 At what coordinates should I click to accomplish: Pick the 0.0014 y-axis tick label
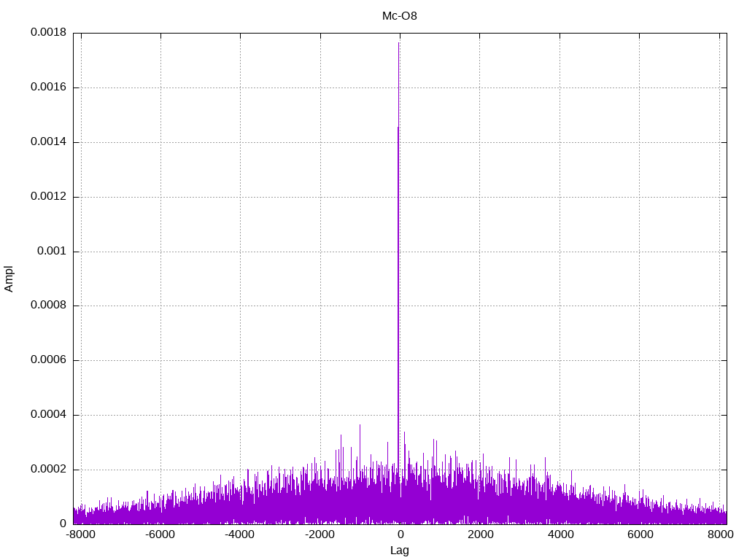click(x=48, y=142)
